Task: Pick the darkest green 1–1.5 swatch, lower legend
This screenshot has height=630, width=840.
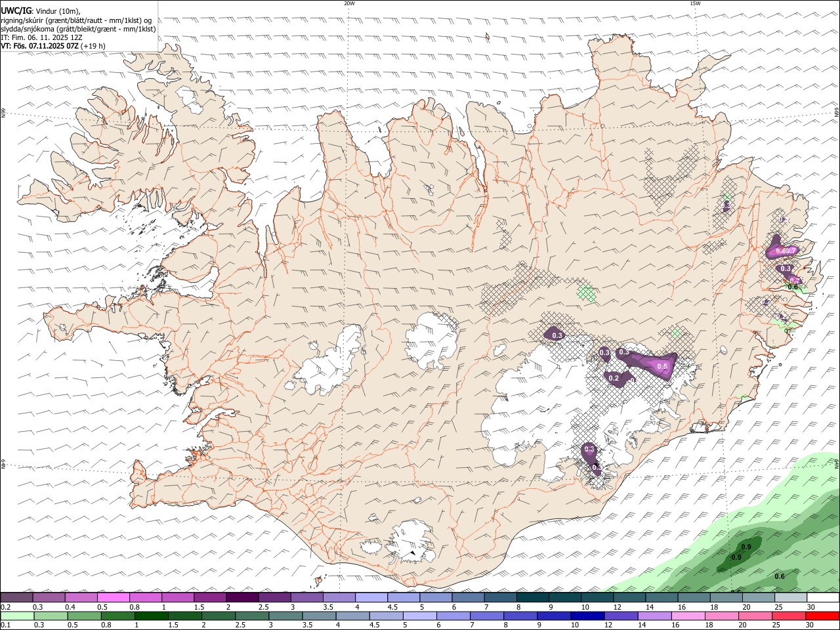Action: click(151, 616)
